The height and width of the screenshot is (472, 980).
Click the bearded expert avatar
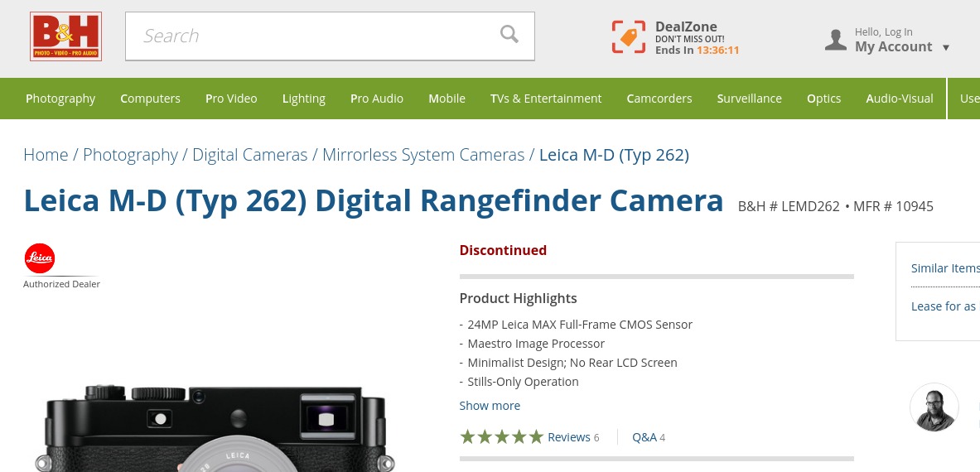pyautogui.click(x=934, y=407)
